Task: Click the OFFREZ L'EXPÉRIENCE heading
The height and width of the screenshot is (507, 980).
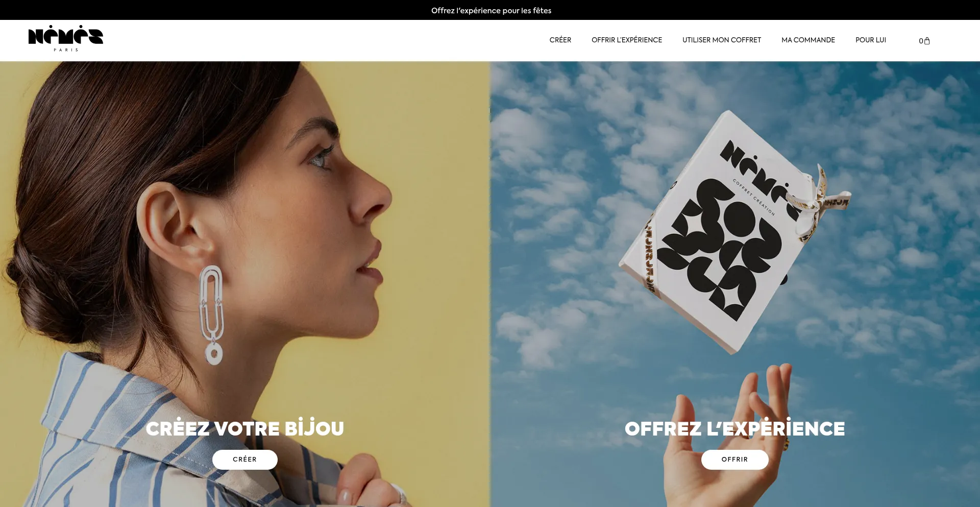Action: [735, 428]
